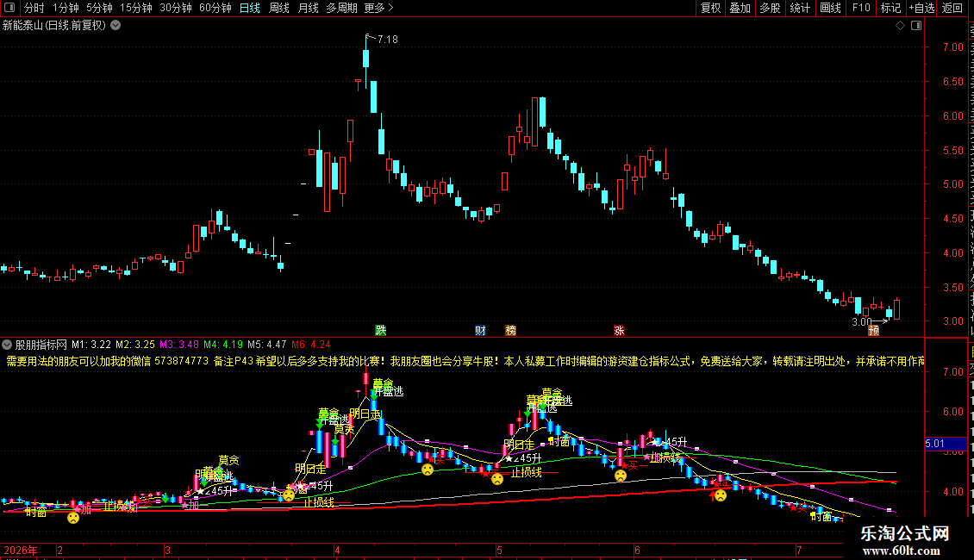Screen dimensions: 974x560
Task: Click the 2026年 label on time axis
Action: pos(21,550)
